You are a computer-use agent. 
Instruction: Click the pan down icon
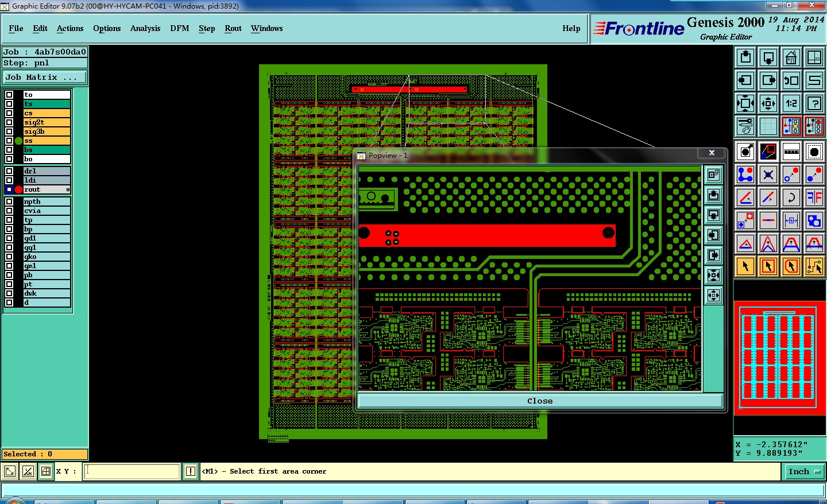[x=768, y=57]
